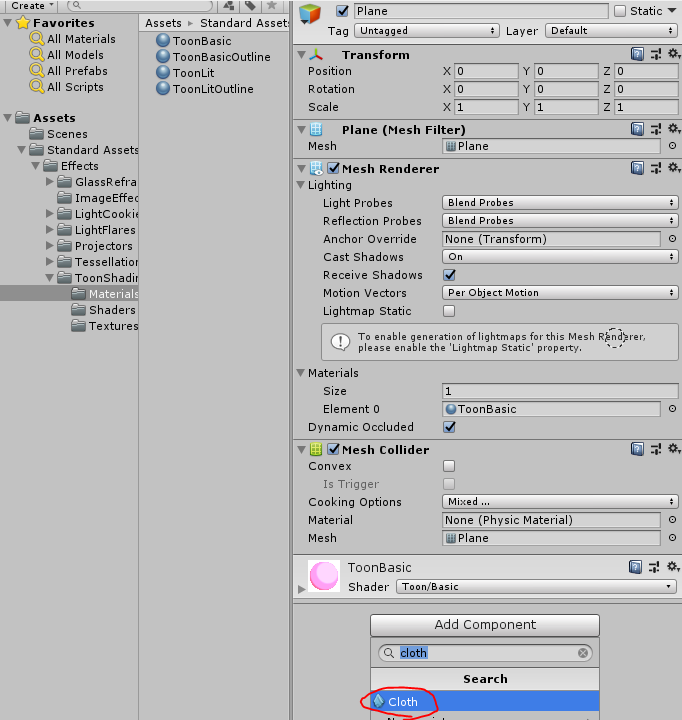
Task: Click the Materials Size input field
Action: (x=560, y=391)
